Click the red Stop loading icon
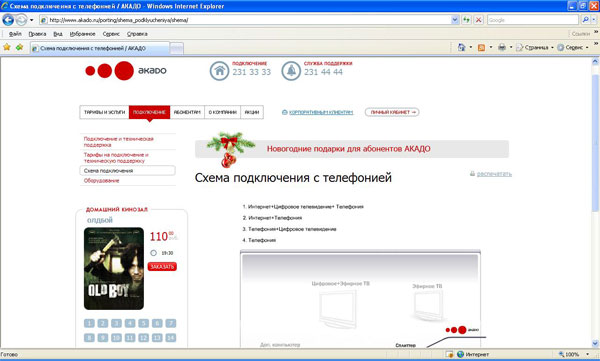 478,20
